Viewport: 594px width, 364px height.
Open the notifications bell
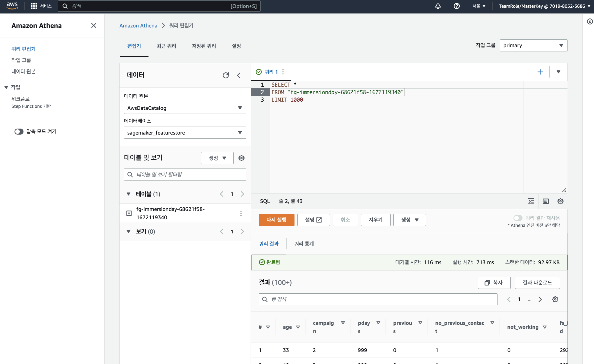[438, 6]
